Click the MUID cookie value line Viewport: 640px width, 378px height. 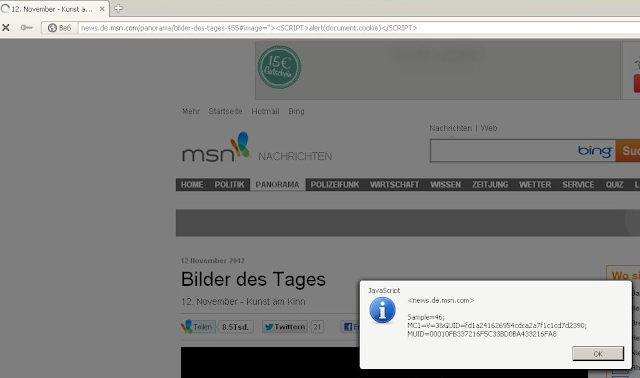coord(482,334)
